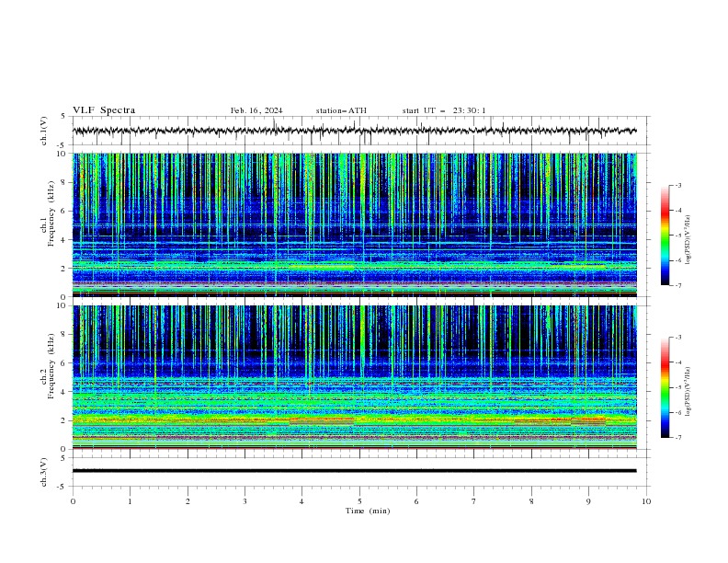Viewport: 728px width, 563px height.
Task: Click the ch.2 'Frequency (kHz)' axis label
Action: click(51, 366)
